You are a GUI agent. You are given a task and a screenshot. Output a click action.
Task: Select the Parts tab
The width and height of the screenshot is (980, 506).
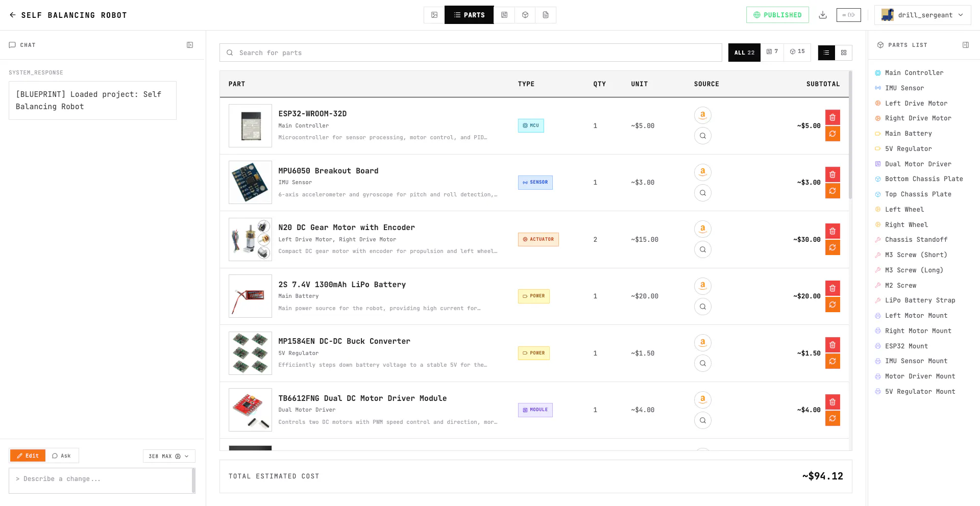[x=469, y=15]
